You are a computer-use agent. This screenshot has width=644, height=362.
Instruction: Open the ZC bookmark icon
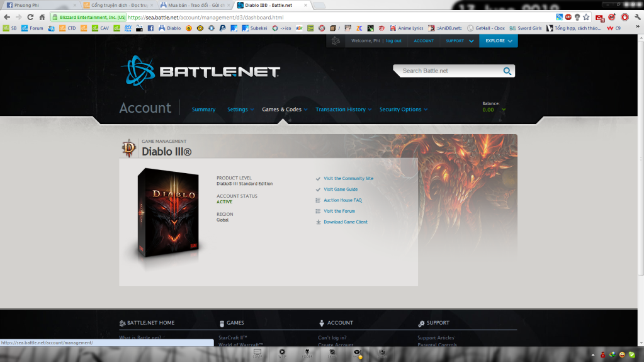click(x=359, y=28)
